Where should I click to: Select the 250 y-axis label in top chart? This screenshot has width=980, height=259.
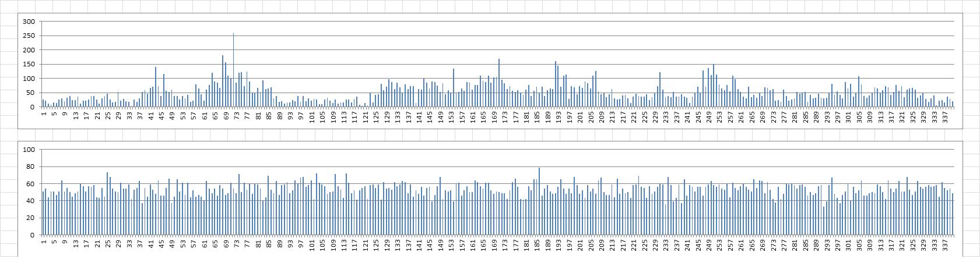[x=29, y=36]
